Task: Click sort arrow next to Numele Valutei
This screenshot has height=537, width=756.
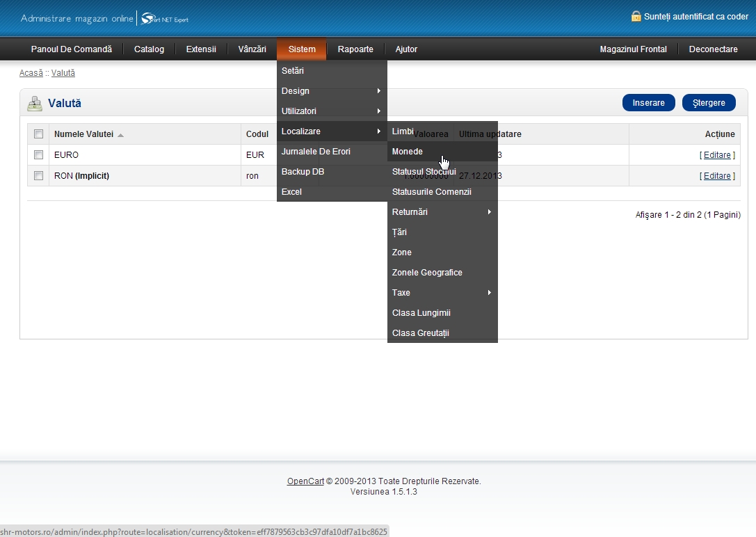Action: [120, 135]
